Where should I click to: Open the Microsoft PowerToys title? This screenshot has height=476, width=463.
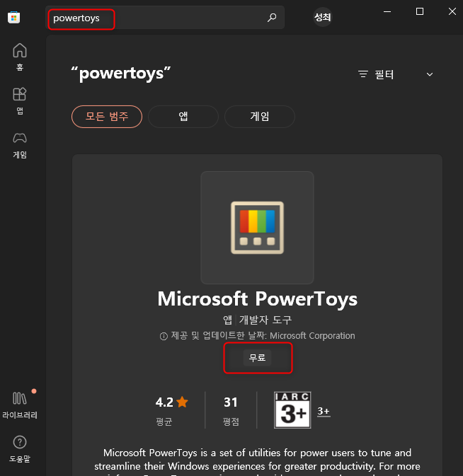tap(257, 299)
